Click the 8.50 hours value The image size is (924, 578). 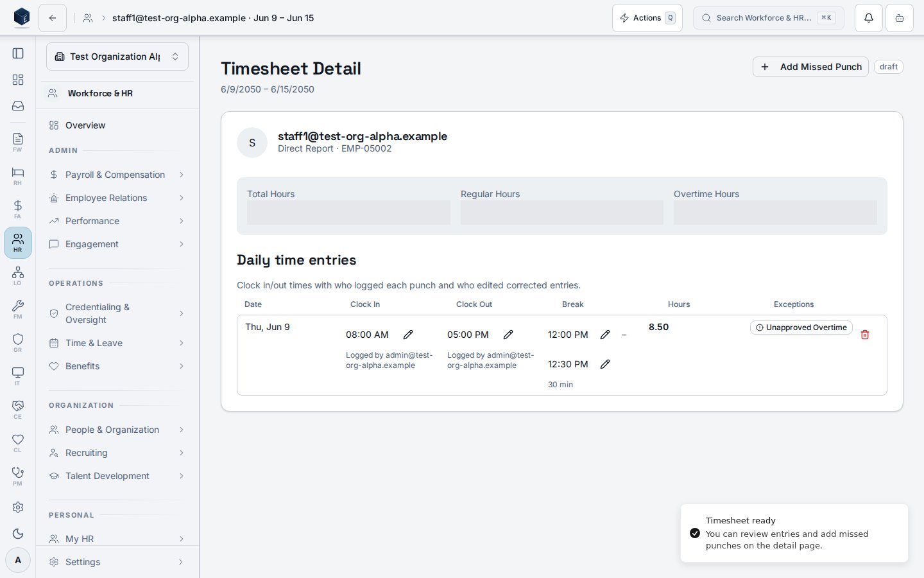click(658, 327)
